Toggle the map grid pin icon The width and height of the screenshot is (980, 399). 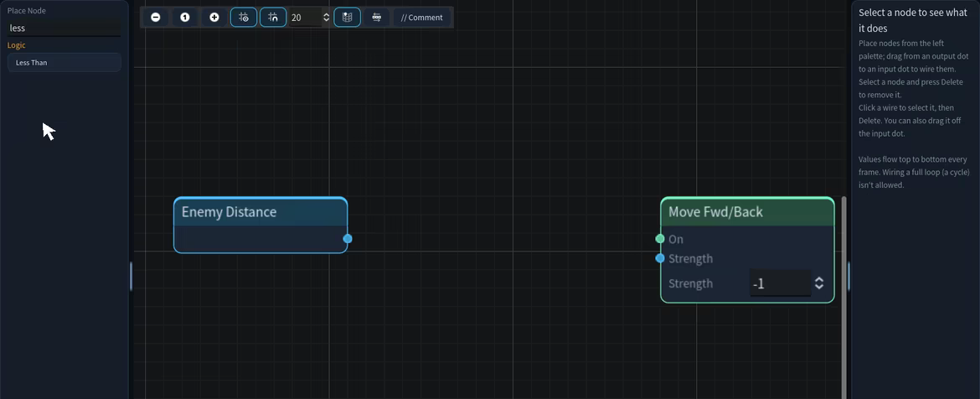click(x=348, y=18)
